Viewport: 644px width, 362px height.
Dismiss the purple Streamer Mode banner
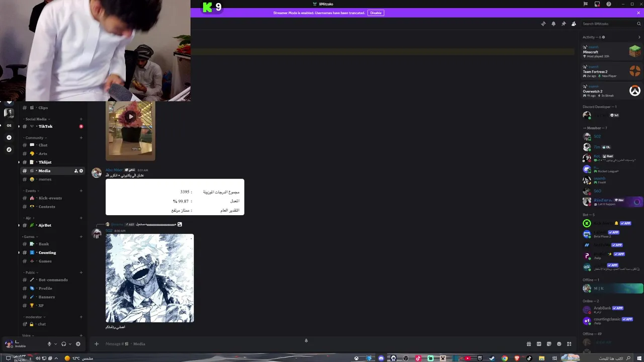tap(639, 13)
